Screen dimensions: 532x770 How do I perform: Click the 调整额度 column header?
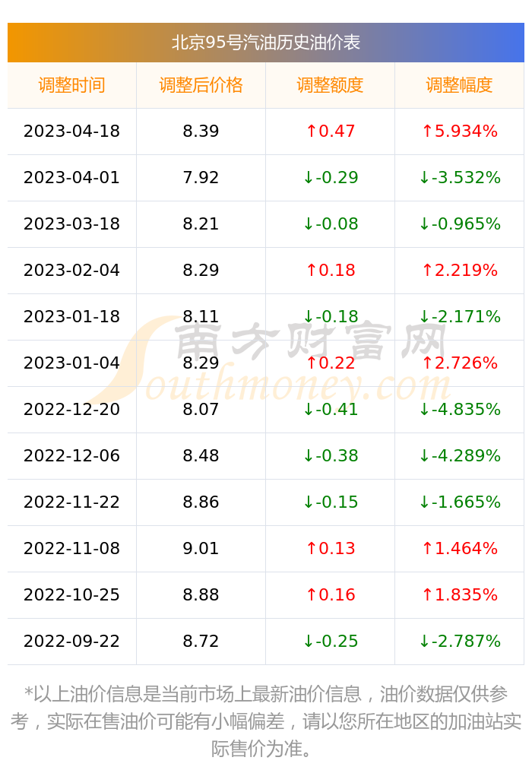pyautogui.click(x=330, y=85)
